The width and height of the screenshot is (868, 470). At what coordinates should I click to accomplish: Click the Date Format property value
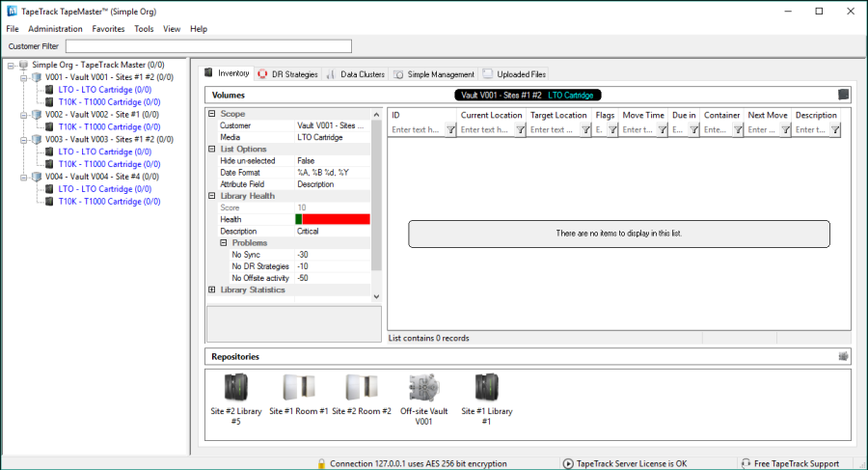[333, 173]
